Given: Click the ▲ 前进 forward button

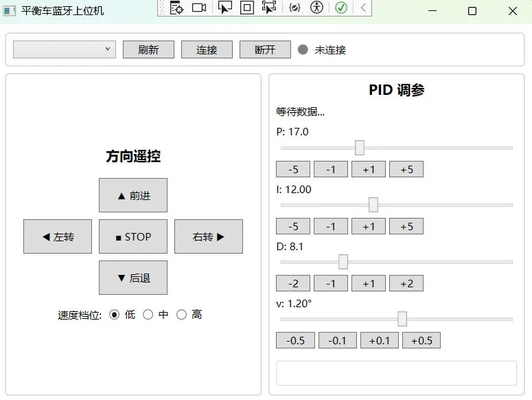Looking at the screenshot, I should tap(133, 195).
